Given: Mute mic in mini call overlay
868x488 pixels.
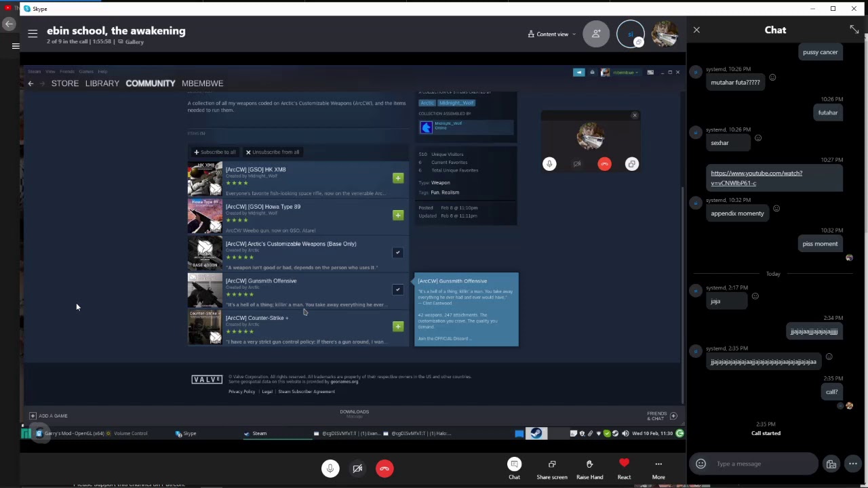Looking at the screenshot, I should click(x=549, y=164).
